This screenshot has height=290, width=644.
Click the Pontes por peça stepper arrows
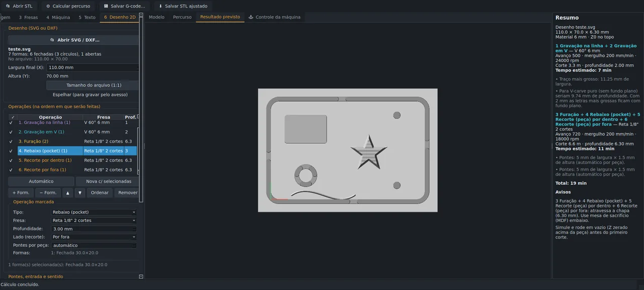tap(135, 246)
